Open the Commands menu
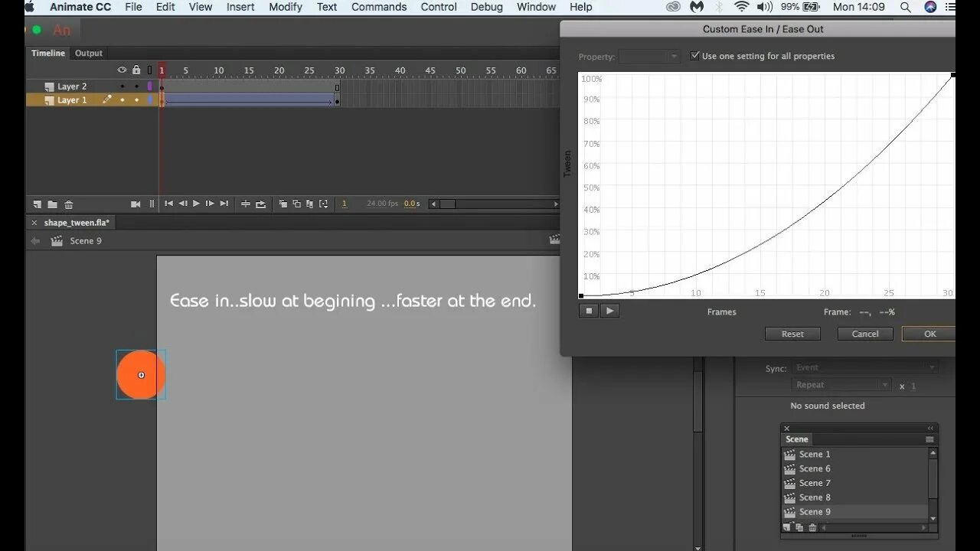The width and height of the screenshot is (980, 551). pyautogui.click(x=379, y=7)
